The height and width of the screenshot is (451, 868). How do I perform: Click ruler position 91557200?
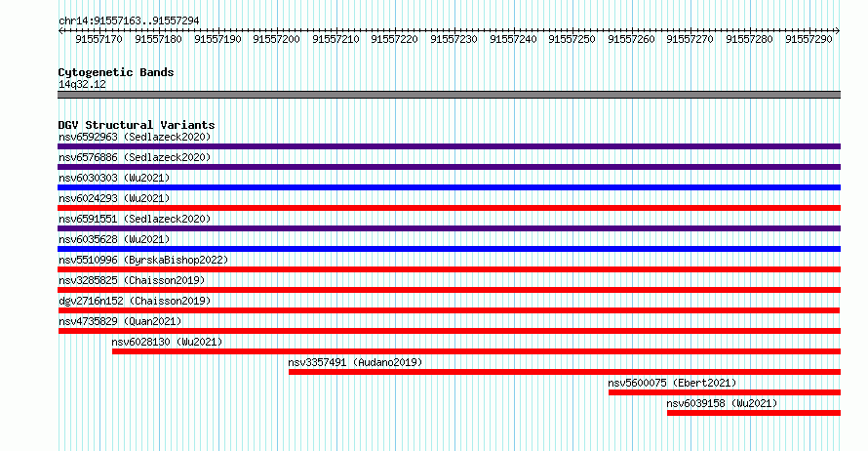click(x=276, y=39)
